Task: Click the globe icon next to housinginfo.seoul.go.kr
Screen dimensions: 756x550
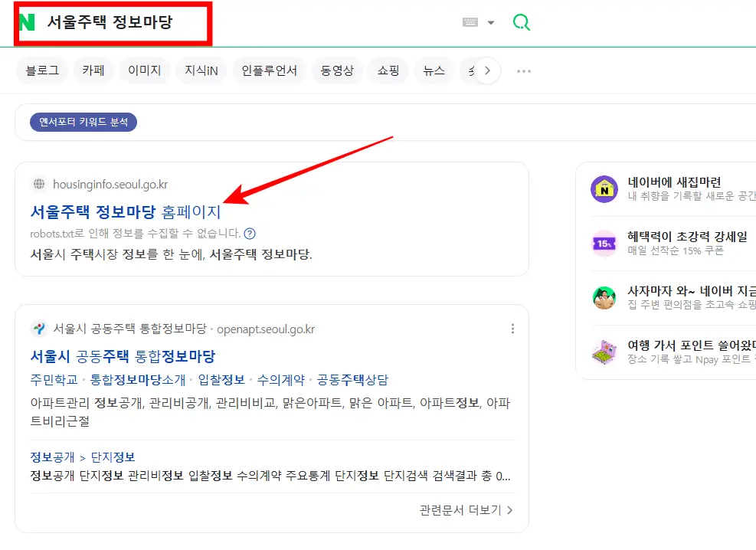Action: (39, 184)
